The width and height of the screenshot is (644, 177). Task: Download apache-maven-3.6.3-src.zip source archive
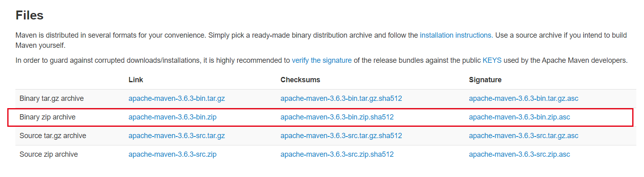pos(173,154)
